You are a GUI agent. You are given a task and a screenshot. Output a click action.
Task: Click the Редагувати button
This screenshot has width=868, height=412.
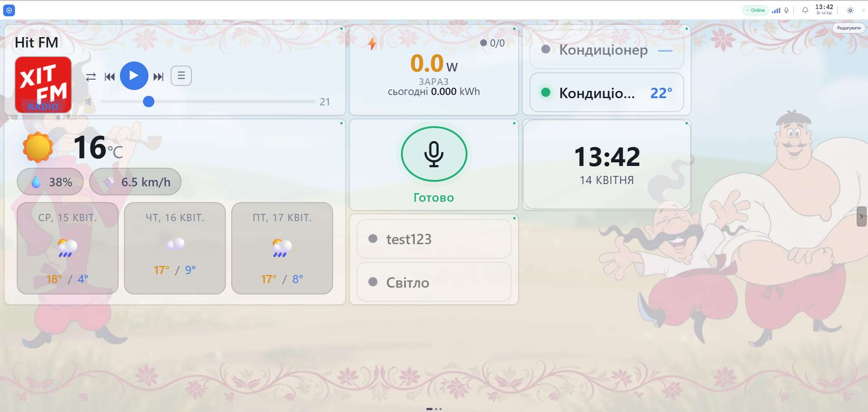click(849, 28)
